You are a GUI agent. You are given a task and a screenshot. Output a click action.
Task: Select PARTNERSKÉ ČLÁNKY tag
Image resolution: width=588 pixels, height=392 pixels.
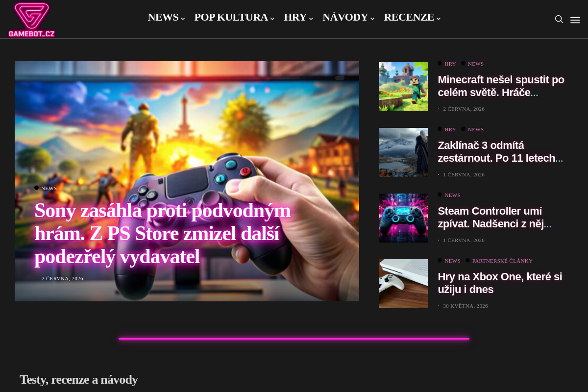click(x=502, y=261)
